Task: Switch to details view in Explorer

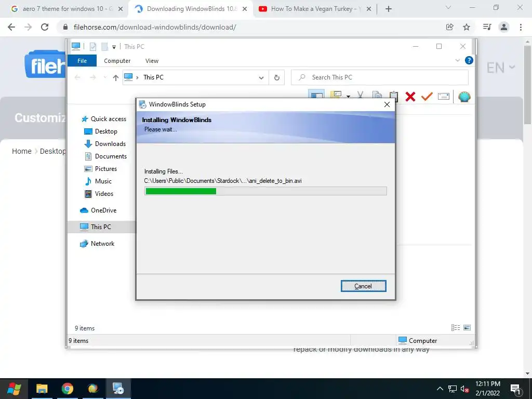Action: pos(455,328)
